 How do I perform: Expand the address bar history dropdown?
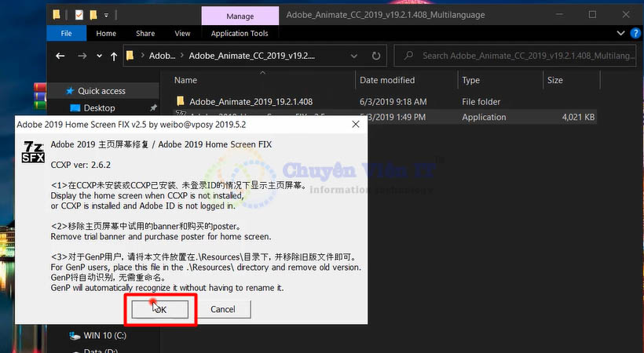point(355,56)
